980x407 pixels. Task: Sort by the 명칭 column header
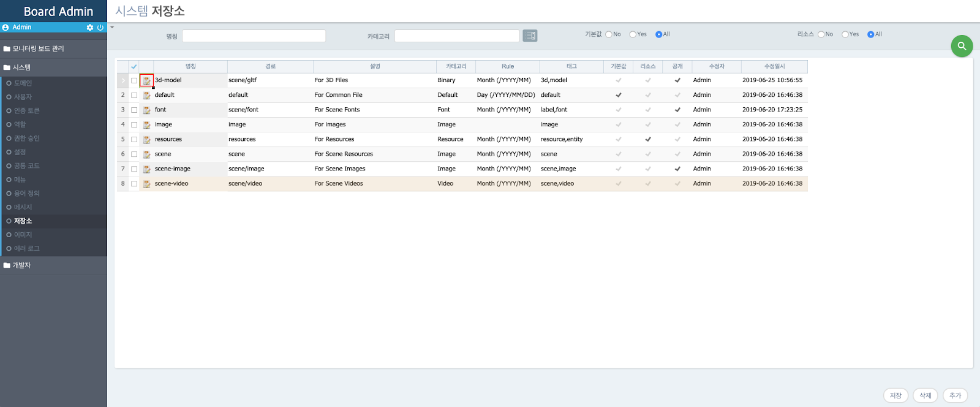[x=190, y=66]
